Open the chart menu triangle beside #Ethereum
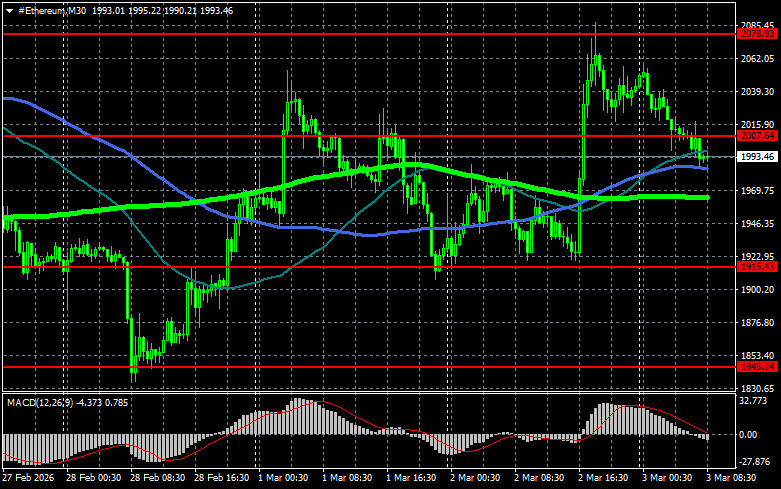Image resolution: width=781 pixels, height=489 pixels. (x=9, y=11)
